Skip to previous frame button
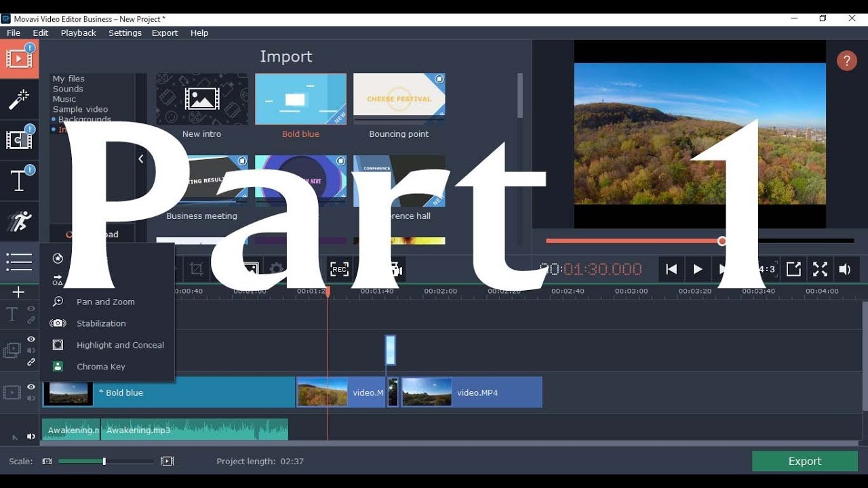 (671, 269)
